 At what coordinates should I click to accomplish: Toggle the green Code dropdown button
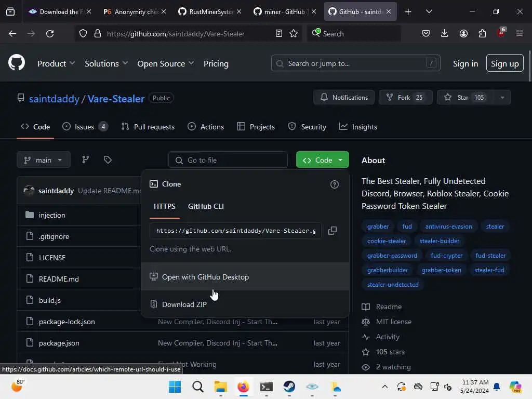pyautogui.click(x=322, y=160)
